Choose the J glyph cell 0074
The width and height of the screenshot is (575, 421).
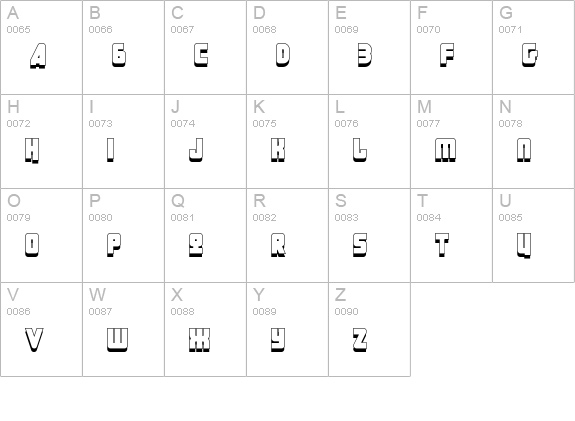(205, 142)
